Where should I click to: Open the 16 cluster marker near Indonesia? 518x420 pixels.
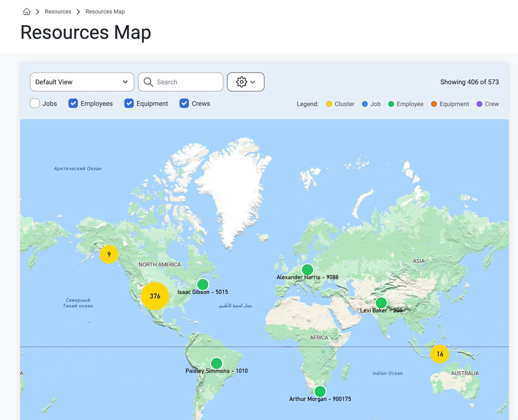point(440,354)
